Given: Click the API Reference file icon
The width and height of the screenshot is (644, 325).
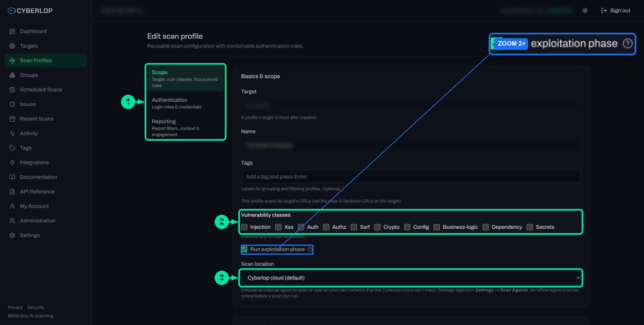Looking at the screenshot, I should click(12, 192).
